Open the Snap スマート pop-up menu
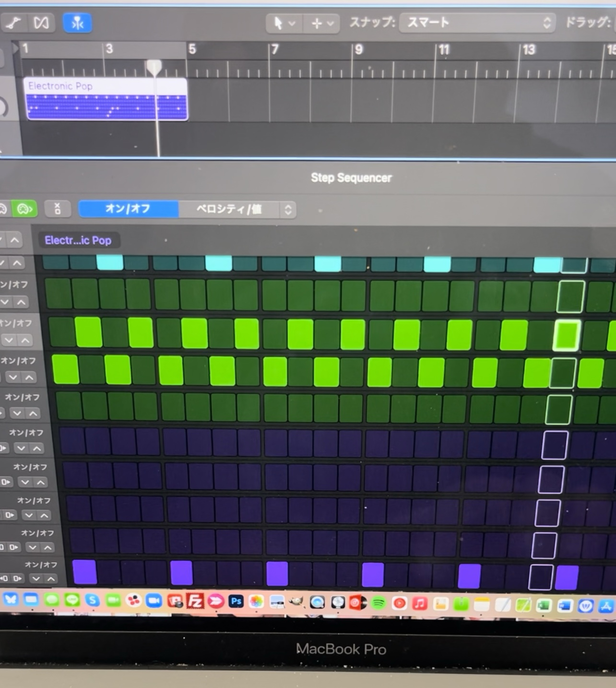 tap(477, 23)
